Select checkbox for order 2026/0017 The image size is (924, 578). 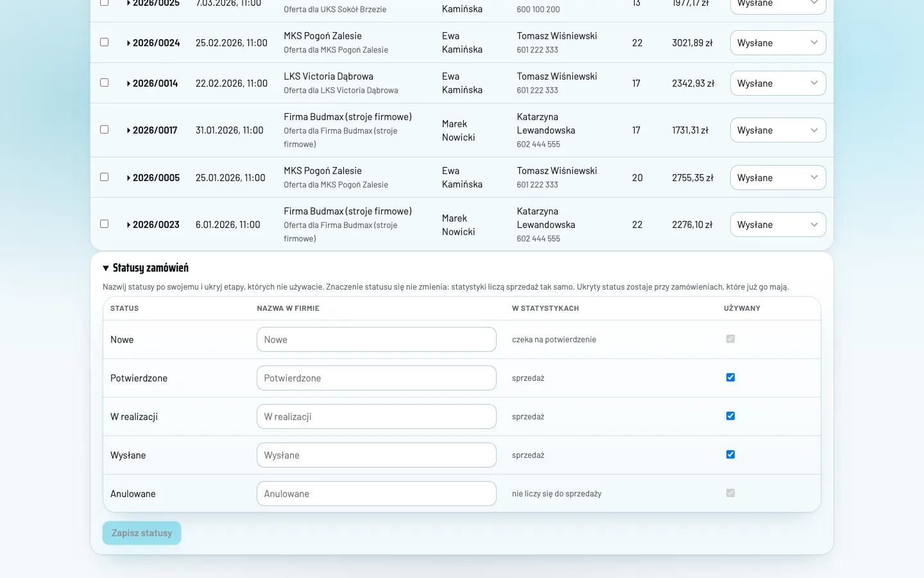pyautogui.click(x=105, y=130)
